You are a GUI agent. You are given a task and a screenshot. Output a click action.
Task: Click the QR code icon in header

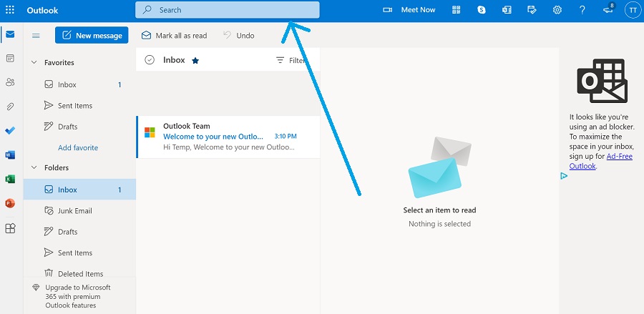[457, 10]
